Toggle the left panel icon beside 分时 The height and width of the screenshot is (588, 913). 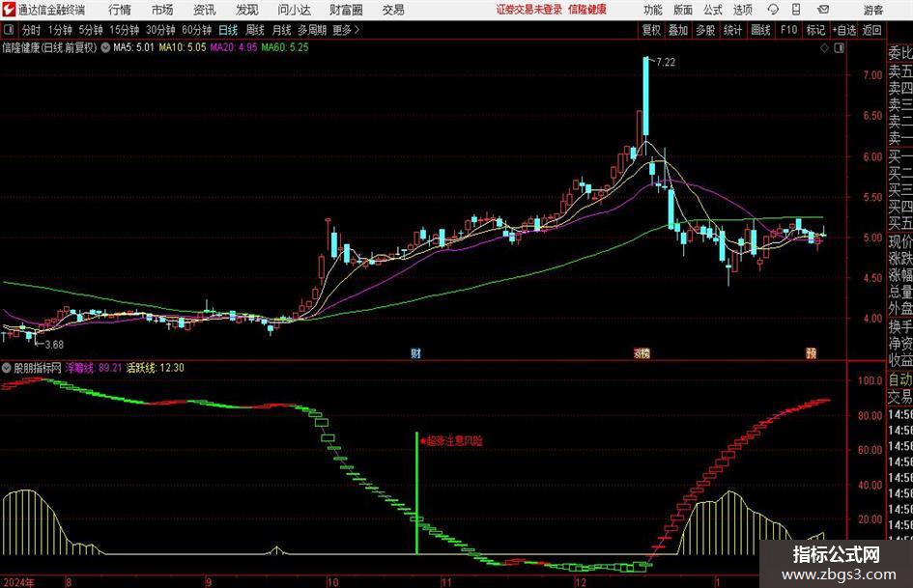(x=9, y=30)
